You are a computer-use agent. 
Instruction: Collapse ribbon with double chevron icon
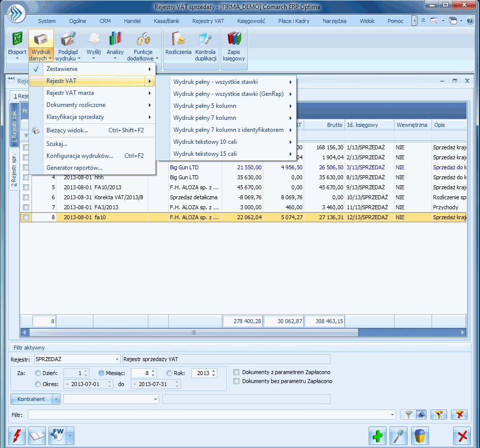pyautogui.click(x=424, y=21)
